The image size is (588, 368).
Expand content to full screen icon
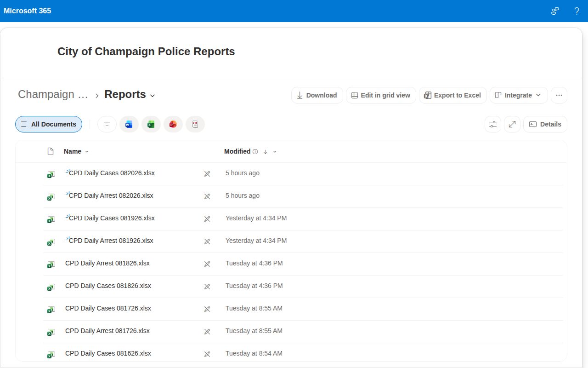(512, 124)
